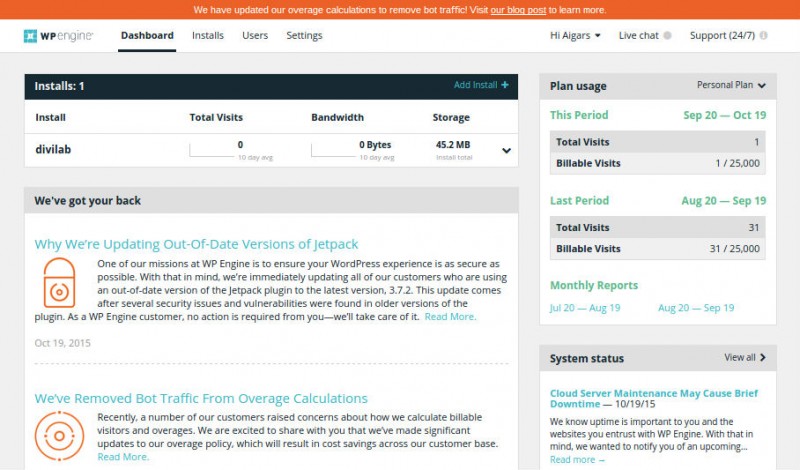Open Cloud Server Maintenance status post
The width and height of the screenshot is (800, 470).
(654, 399)
